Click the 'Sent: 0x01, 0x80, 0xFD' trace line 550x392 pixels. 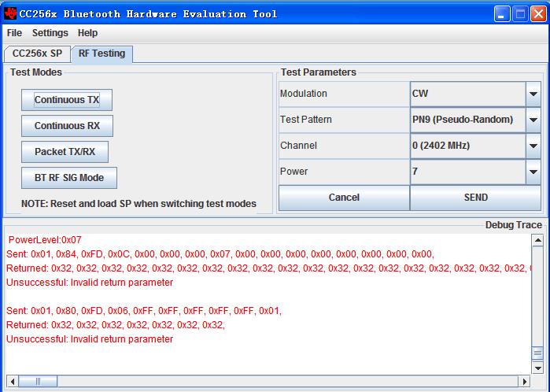pyautogui.click(x=144, y=311)
